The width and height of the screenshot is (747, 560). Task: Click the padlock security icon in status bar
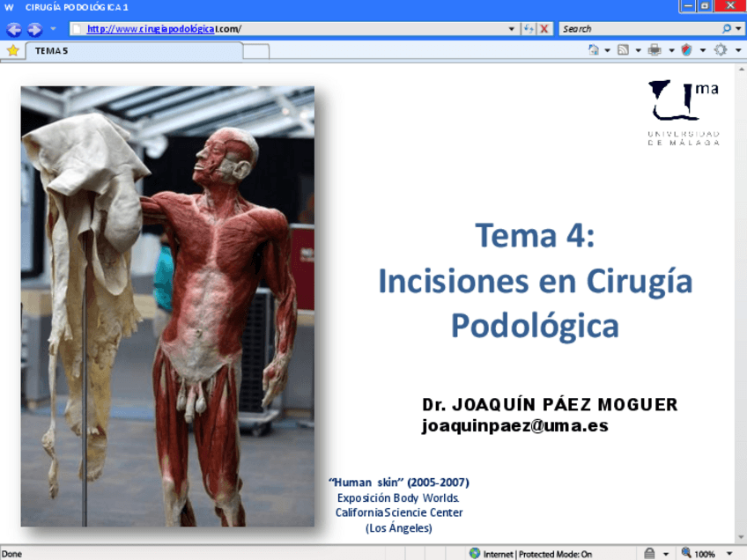[x=649, y=553]
